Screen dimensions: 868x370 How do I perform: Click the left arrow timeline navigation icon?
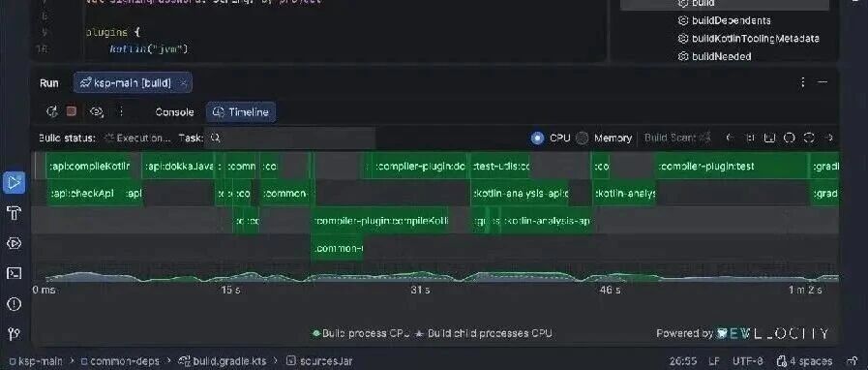point(730,138)
